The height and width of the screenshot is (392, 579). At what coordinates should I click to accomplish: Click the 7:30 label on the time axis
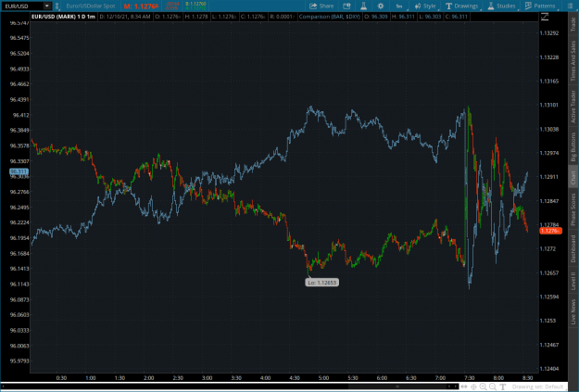(x=470, y=378)
